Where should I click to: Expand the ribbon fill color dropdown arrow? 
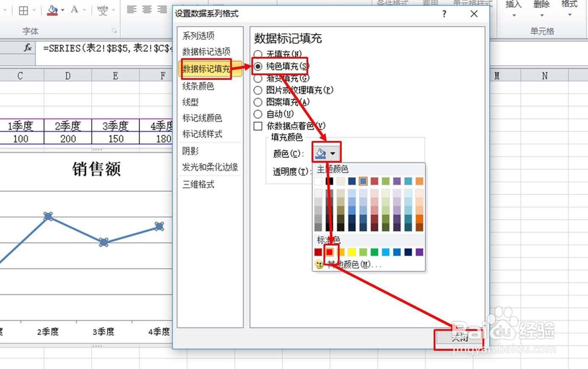click(62, 10)
